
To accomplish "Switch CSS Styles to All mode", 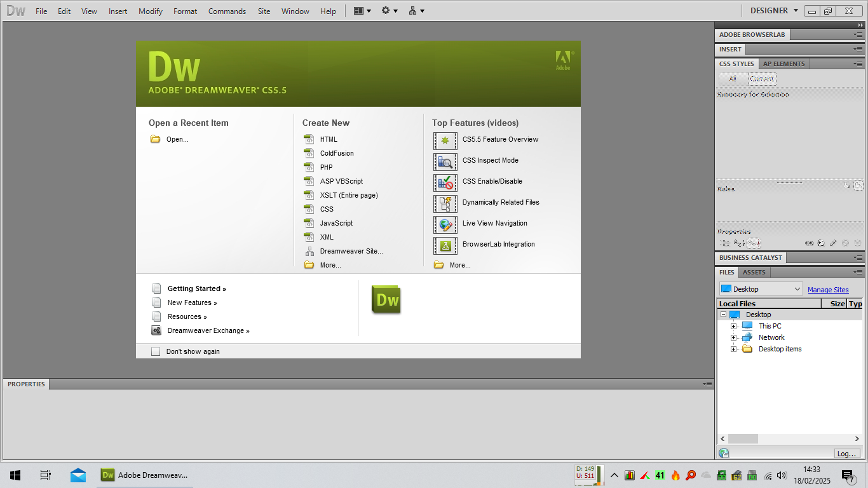I will pos(733,79).
